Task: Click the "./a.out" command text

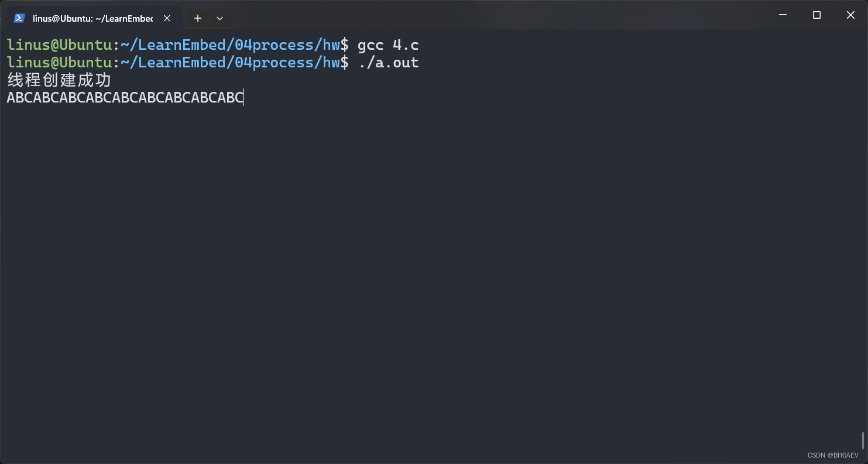Action: tap(388, 63)
